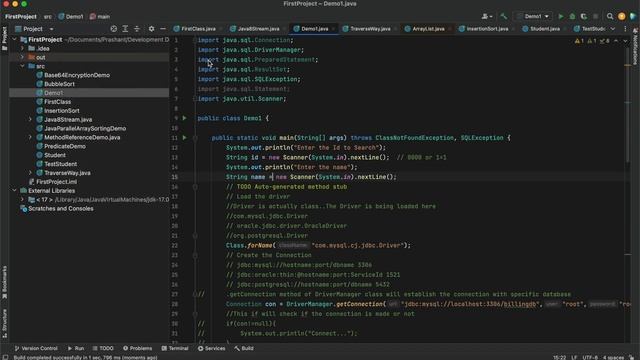The height and width of the screenshot is (360, 640).
Task: Show hidden editor tabs dropdown chevron
Action: point(613,29)
